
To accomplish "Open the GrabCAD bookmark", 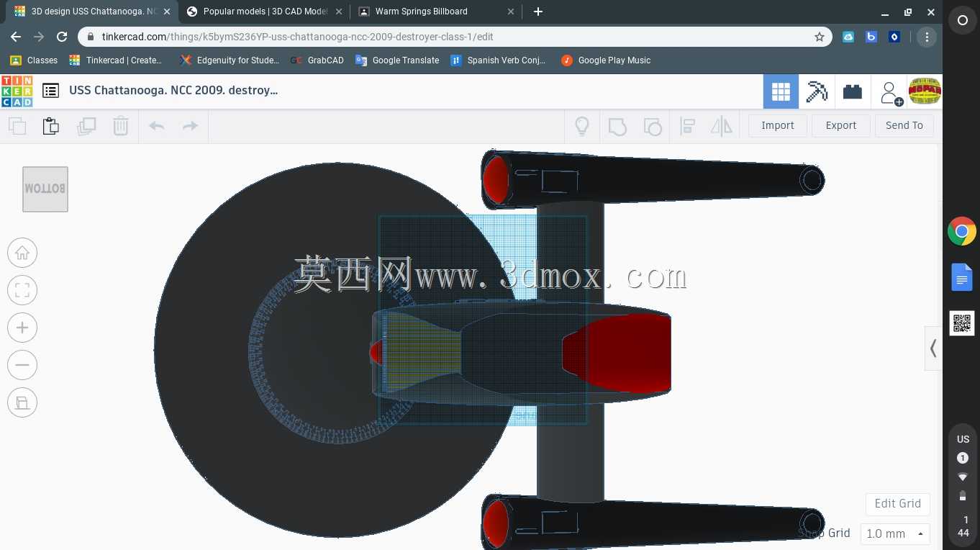I will pyautogui.click(x=317, y=60).
